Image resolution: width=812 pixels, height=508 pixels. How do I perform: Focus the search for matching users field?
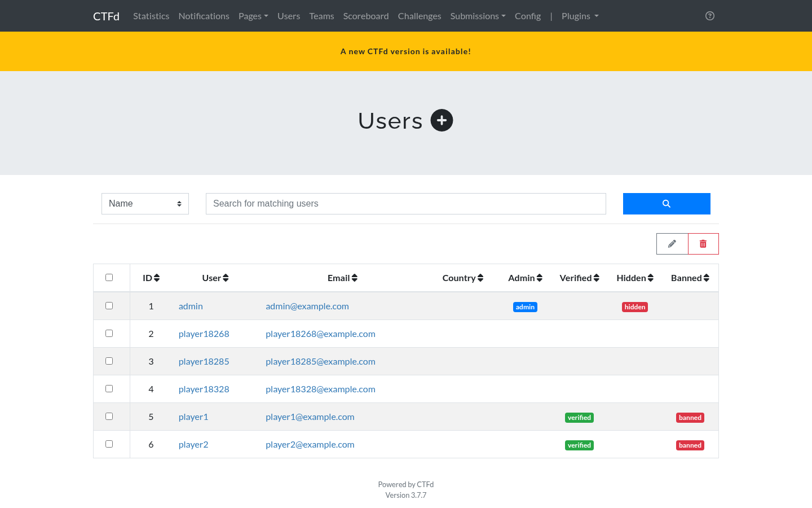[406, 204]
